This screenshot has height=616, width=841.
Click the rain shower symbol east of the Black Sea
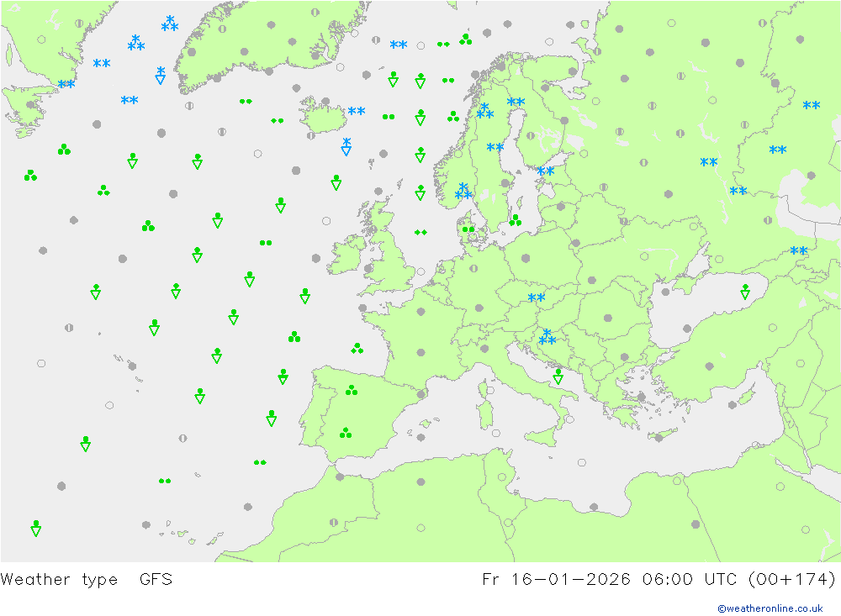(x=745, y=292)
